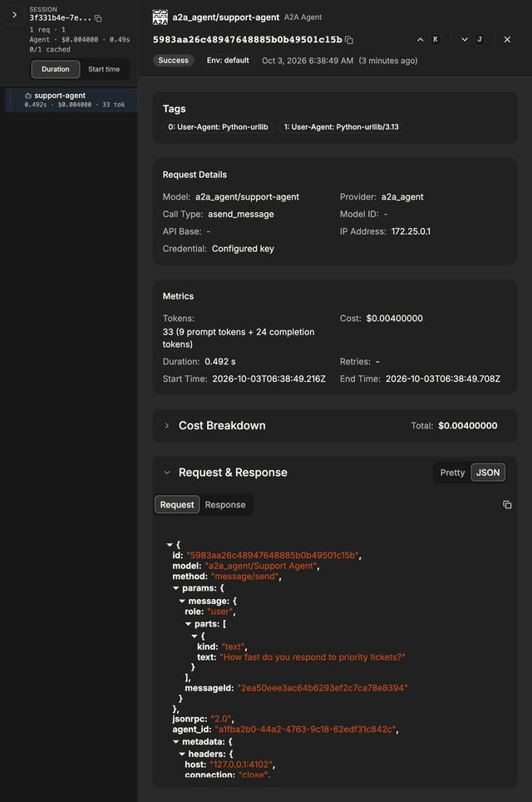
Task: Click the IP address 172.25.0.1
Action: pyautogui.click(x=411, y=232)
